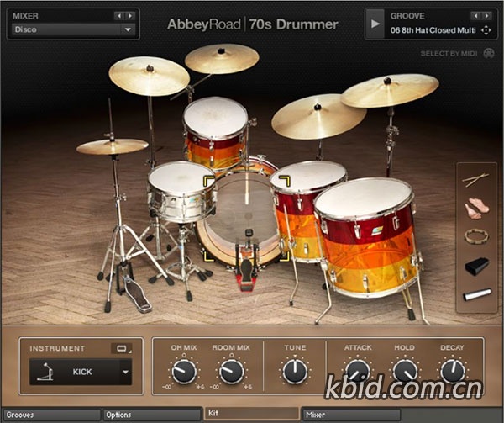Click the TUNE knob
Image resolution: width=504 pixels, height=423 pixels.
click(x=295, y=372)
